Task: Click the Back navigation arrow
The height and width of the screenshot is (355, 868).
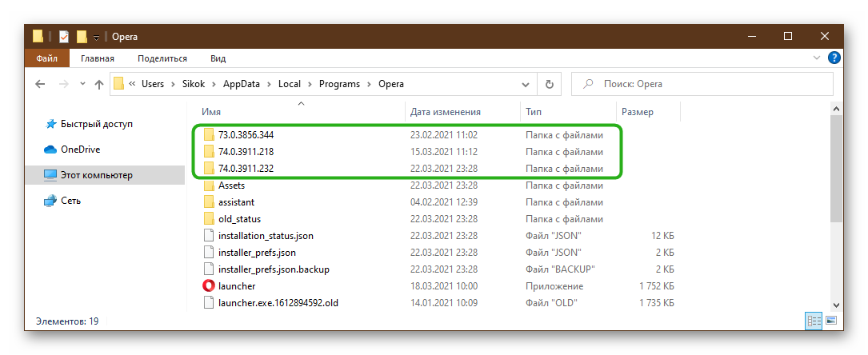Action: [x=40, y=84]
